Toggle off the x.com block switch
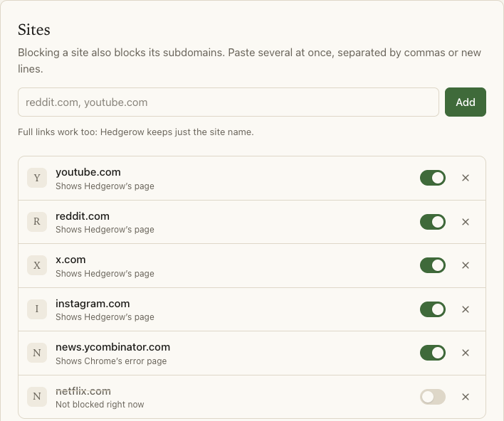Screen dimensions: 504x421 (x=433, y=265)
